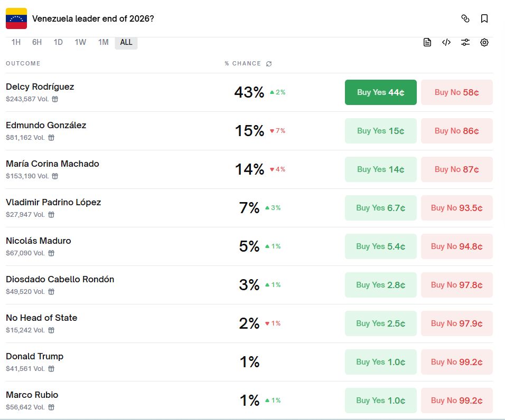Click the Marco Rubio outcome name
505x420 pixels.
pyautogui.click(x=32, y=395)
